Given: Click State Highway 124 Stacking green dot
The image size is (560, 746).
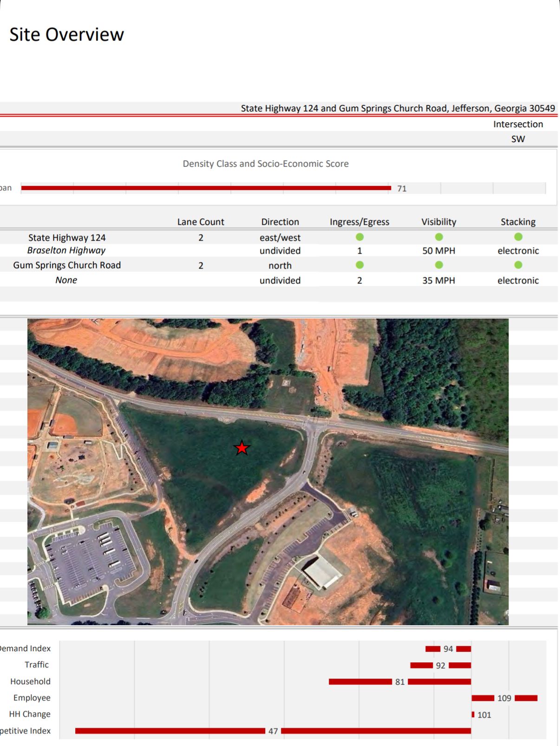Looking at the screenshot, I should (x=518, y=237).
